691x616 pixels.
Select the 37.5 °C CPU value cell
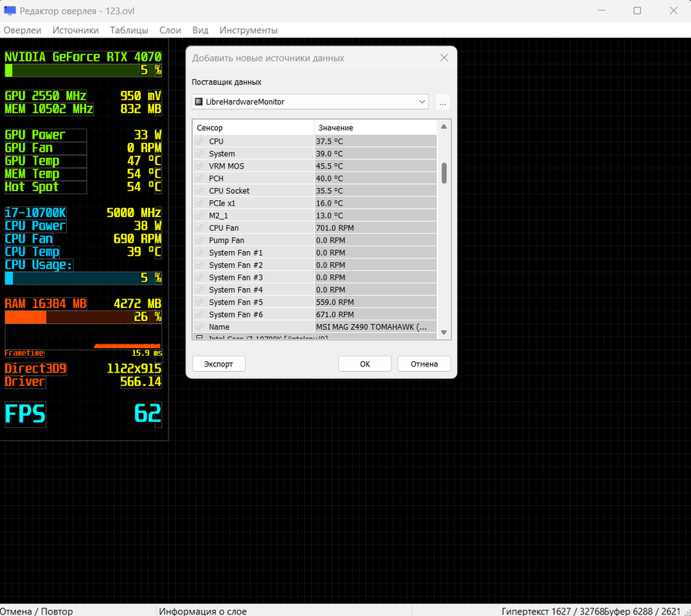point(375,142)
